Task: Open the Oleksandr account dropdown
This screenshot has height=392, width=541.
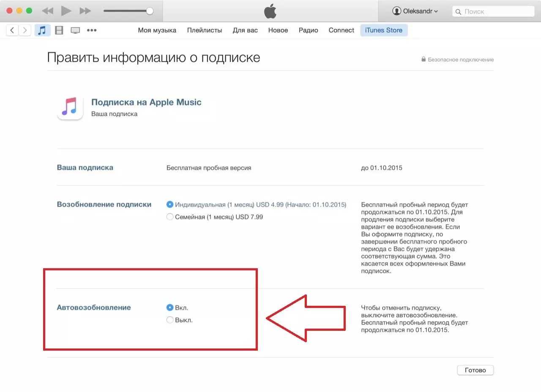Action: tap(415, 11)
